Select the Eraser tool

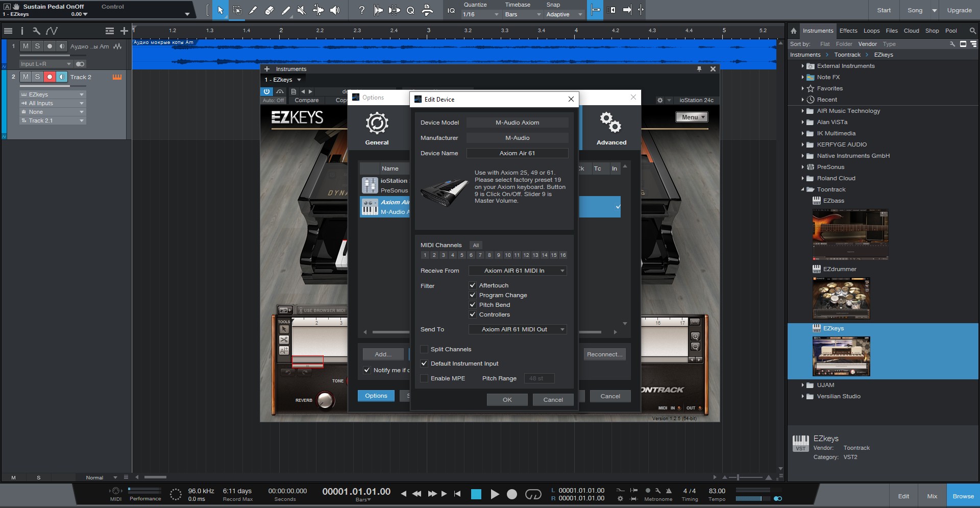pos(269,10)
